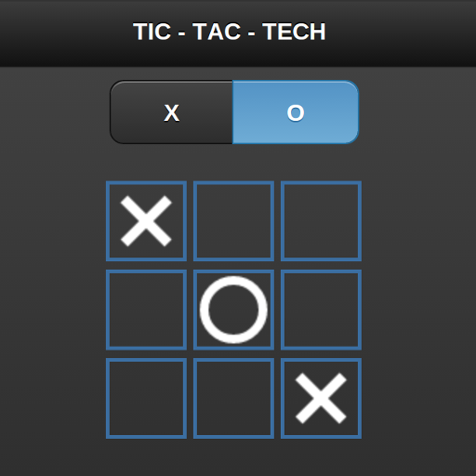Mark the empty bottom-left square
Screen dimensions: 476x476
tap(146, 398)
